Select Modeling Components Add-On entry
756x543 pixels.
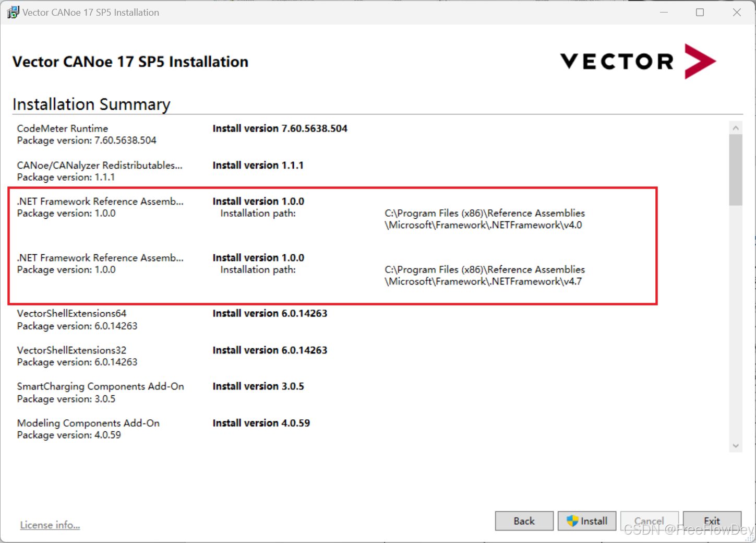click(88, 423)
